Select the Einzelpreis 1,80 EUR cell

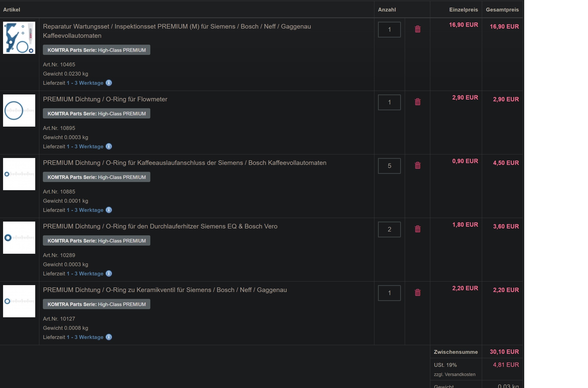(465, 225)
